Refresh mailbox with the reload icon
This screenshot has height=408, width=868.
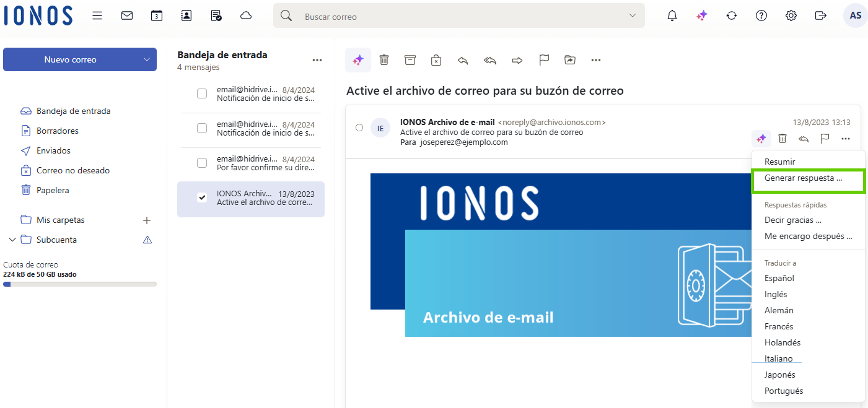tap(732, 15)
